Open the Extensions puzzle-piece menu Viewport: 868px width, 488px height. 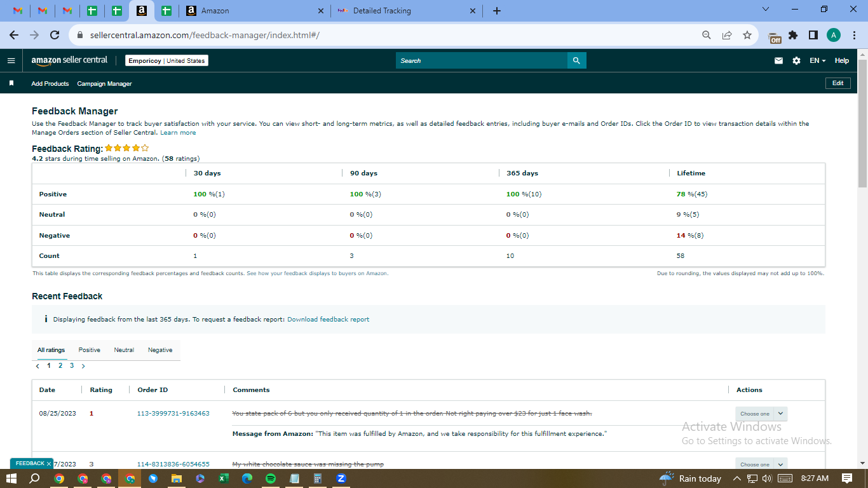(793, 35)
